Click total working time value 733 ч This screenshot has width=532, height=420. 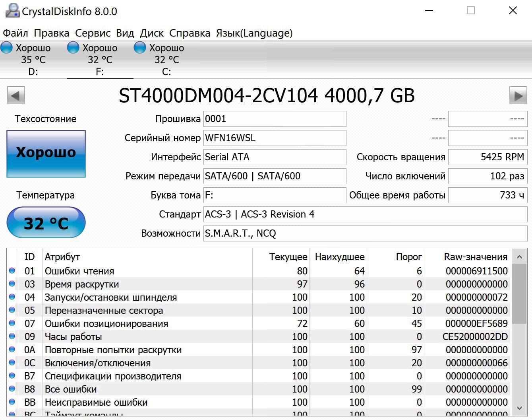pos(488,195)
